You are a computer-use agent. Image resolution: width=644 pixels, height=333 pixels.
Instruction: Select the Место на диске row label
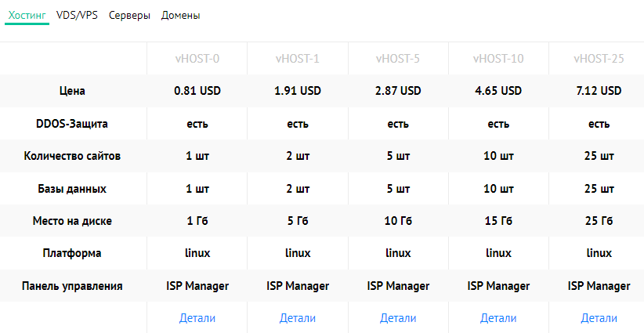[x=72, y=221]
